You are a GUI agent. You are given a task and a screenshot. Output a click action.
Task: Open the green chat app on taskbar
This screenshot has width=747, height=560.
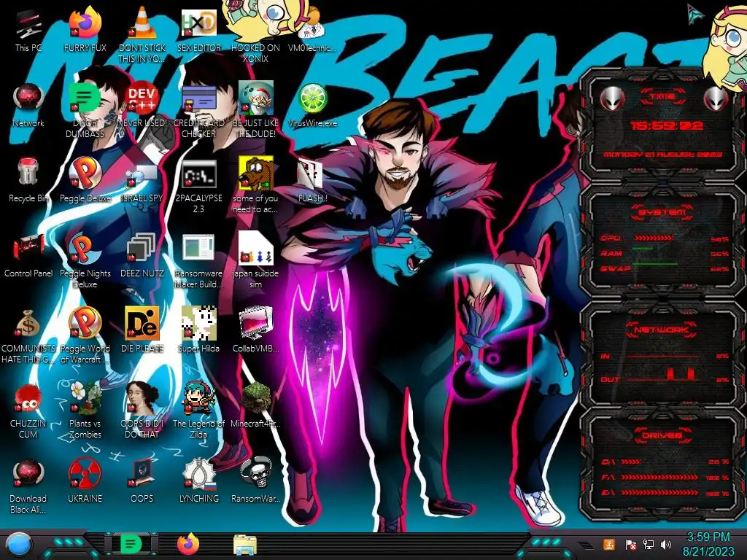pyautogui.click(x=131, y=544)
